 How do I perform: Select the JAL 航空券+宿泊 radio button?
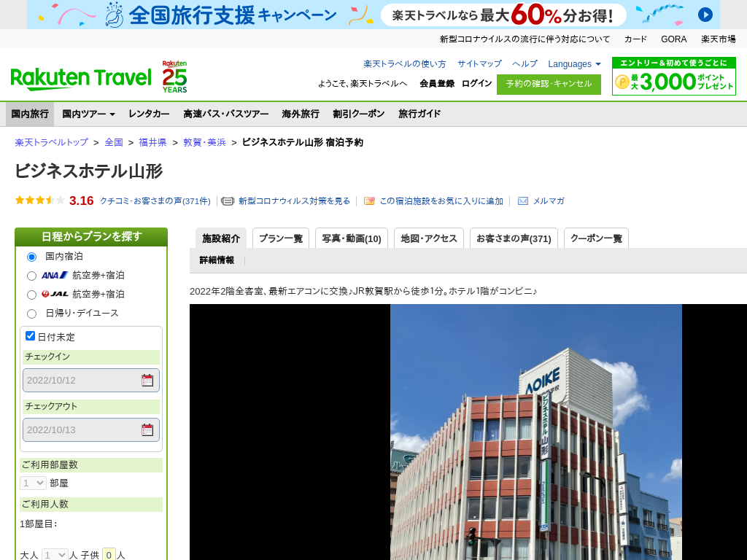(x=31, y=295)
